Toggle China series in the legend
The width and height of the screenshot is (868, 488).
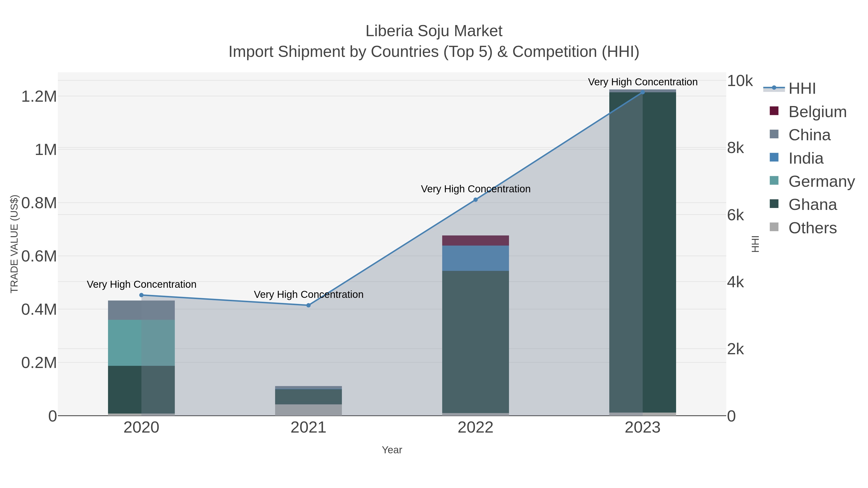coord(800,135)
